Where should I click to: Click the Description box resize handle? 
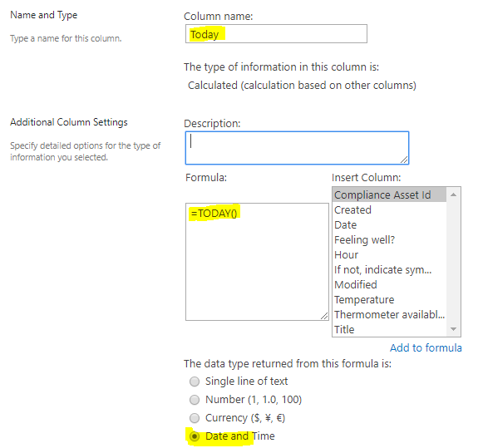pyautogui.click(x=404, y=160)
